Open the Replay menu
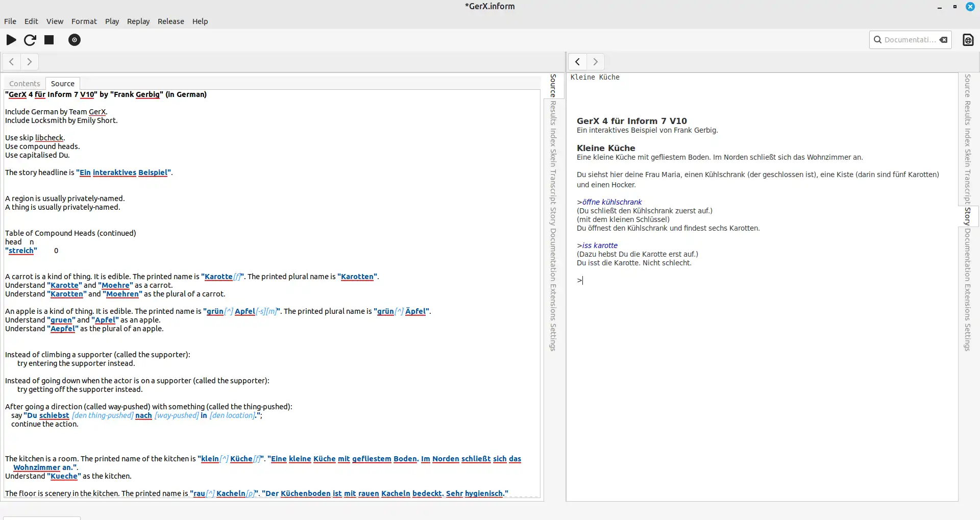Image resolution: width=980 pixels, height=520 pixels. [138, 21]
